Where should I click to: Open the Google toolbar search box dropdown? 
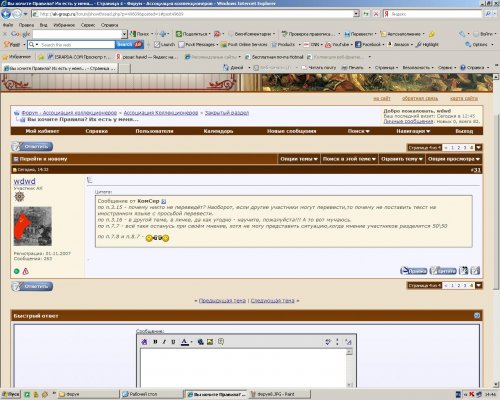[x=124, y=34]
